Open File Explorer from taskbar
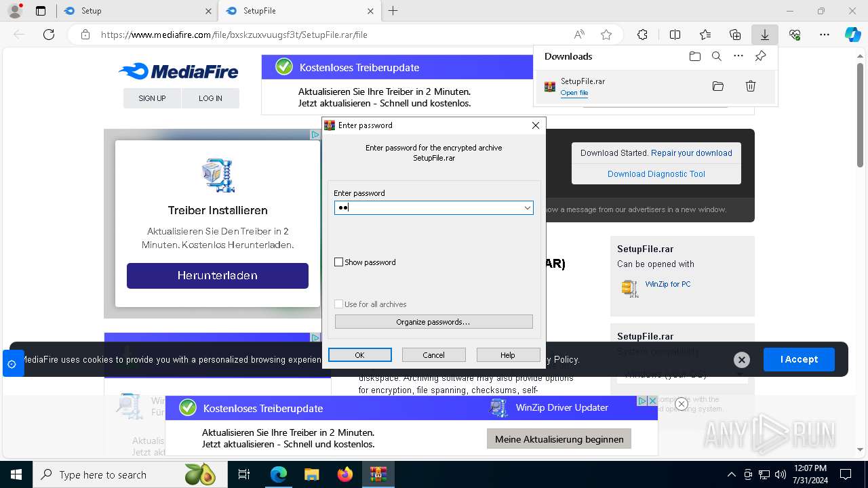This screenshot has width=868, height=488. (311, 474)
